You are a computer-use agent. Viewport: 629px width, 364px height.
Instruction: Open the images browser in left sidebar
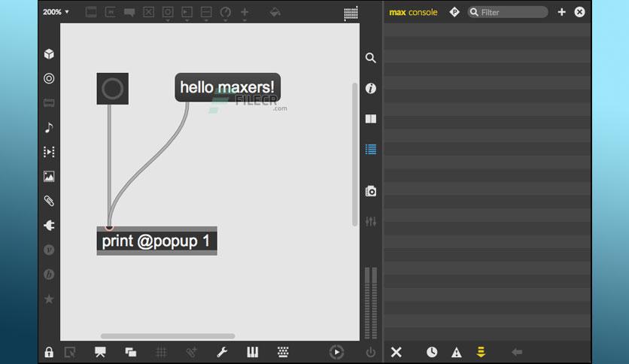pyautogui.click(x=49, y=177)
